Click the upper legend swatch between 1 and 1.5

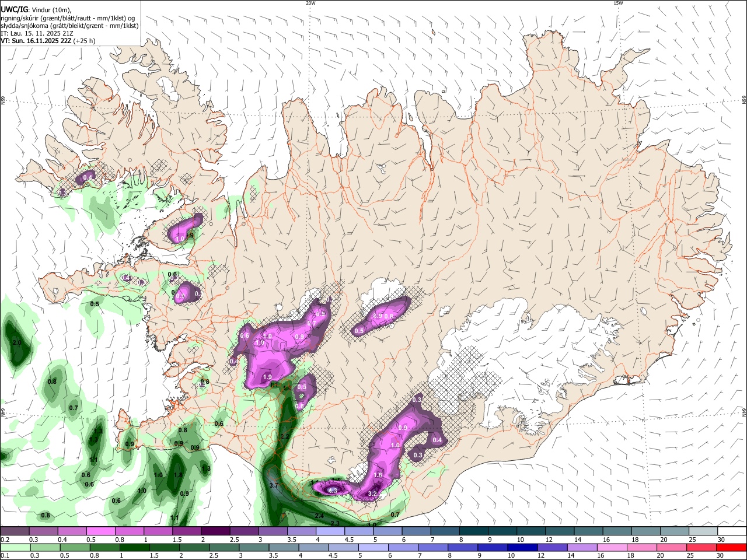point(158,531)
